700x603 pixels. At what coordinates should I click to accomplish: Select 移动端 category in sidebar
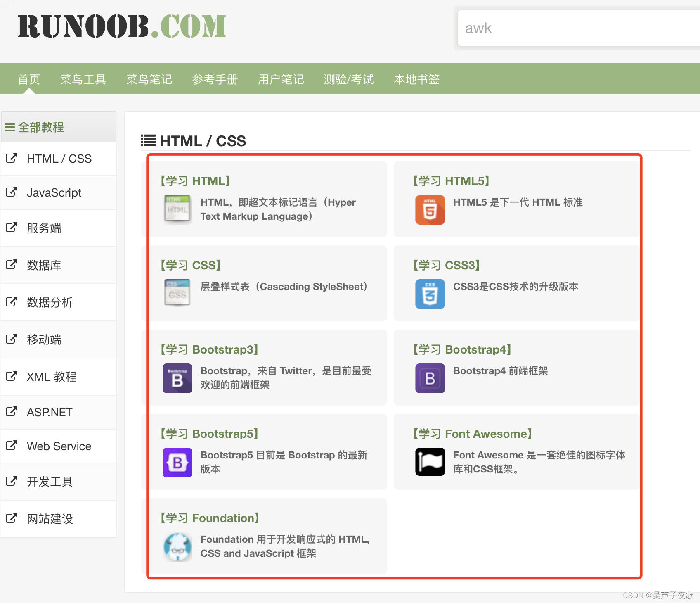pyautogui.click(x=59, y=339)
